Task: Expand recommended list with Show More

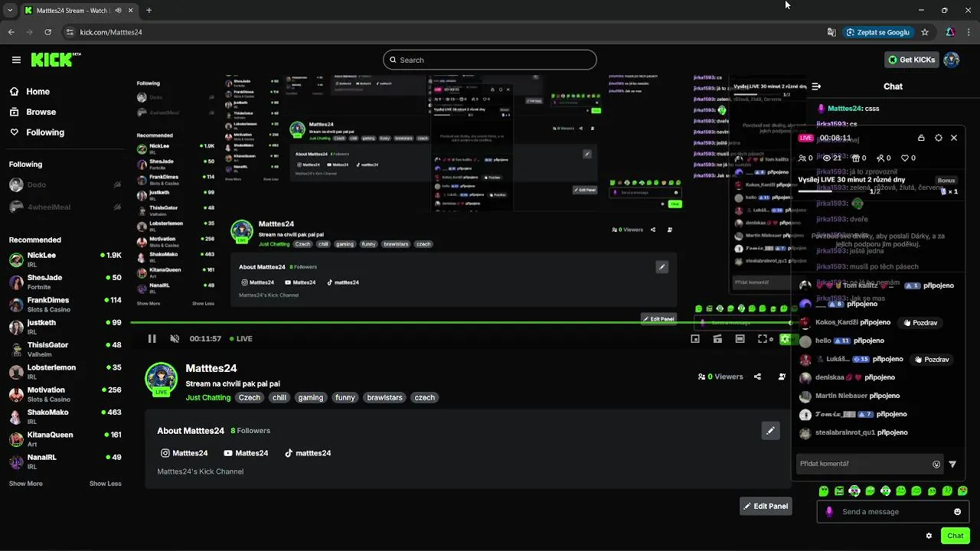Action: [x=25, y=484]
